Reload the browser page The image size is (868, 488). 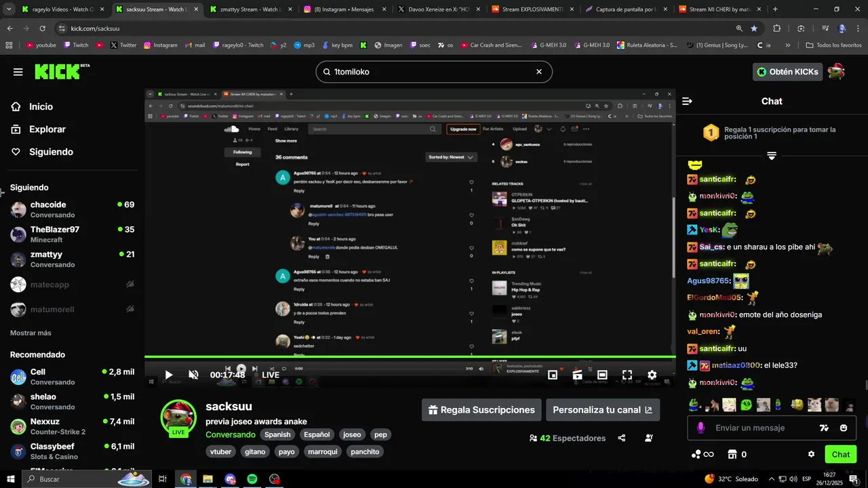[42, 28]
